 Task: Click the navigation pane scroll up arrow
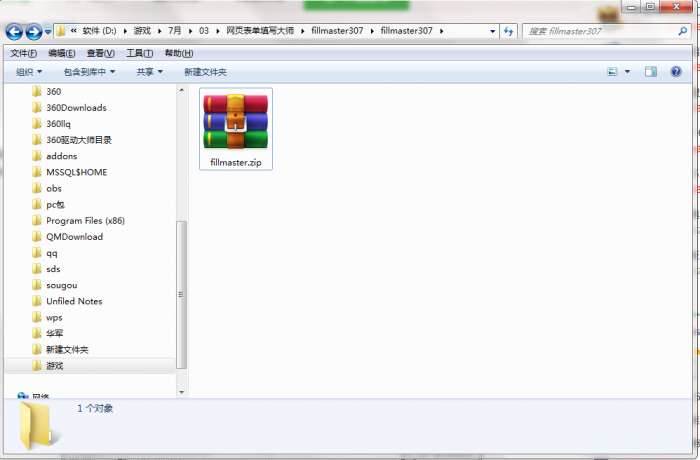[x=181, y=90]
